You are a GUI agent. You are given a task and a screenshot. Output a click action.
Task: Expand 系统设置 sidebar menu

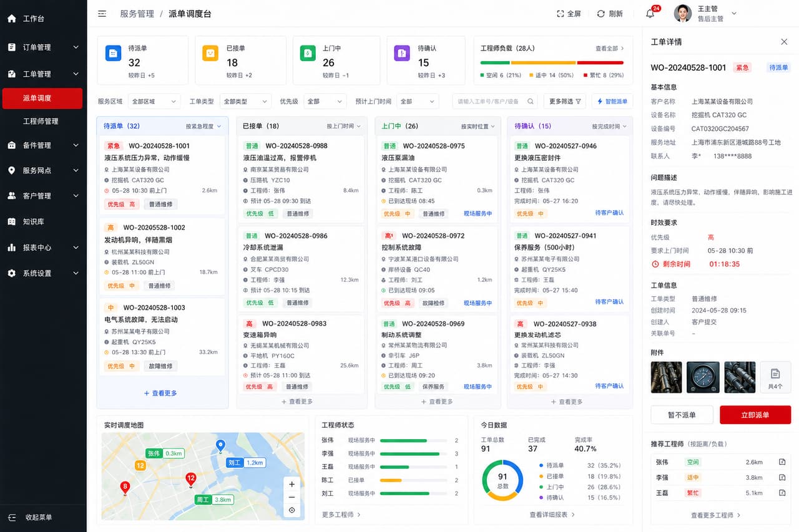[x=43, y=273]
